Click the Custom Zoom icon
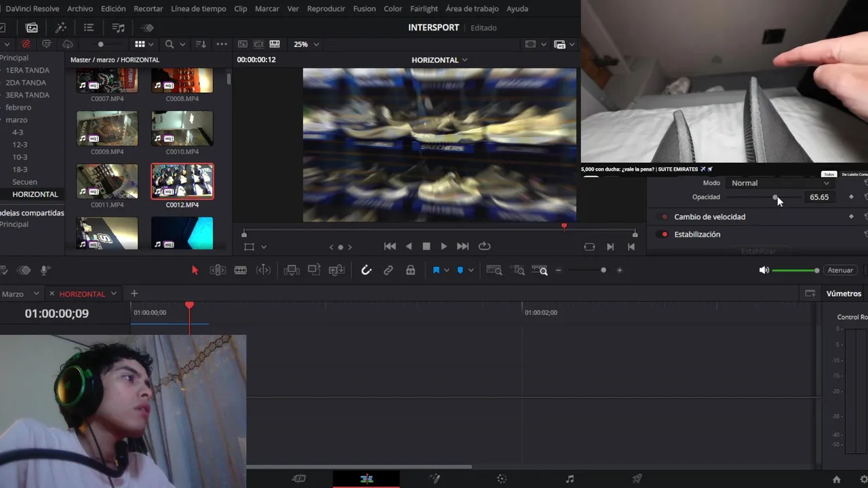The height and width of the screenshot is (488, 868). pos(541,270)
